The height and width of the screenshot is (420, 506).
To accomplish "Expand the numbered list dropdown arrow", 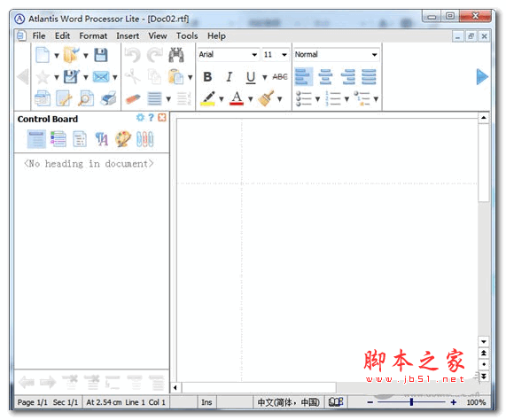I will pos(346,98).
